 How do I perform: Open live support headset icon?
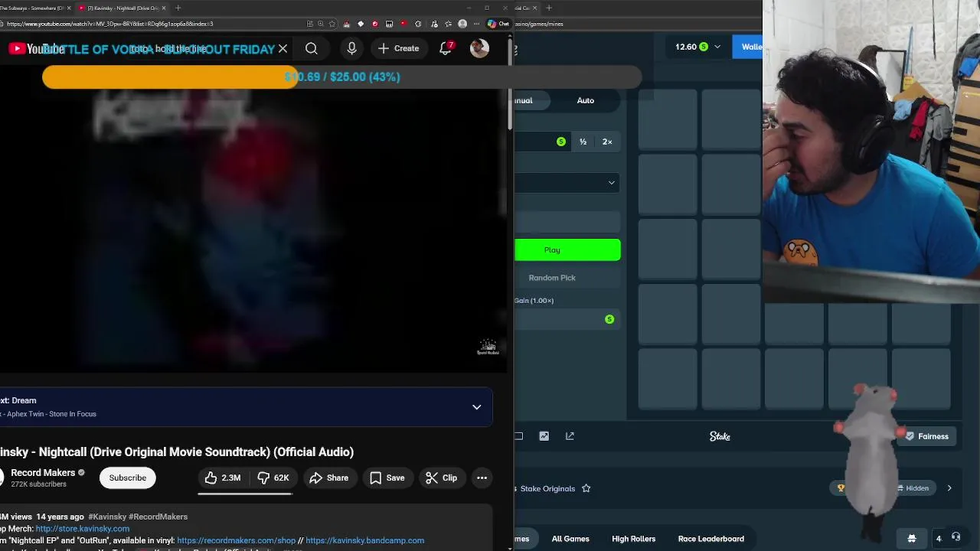[956, 538]
